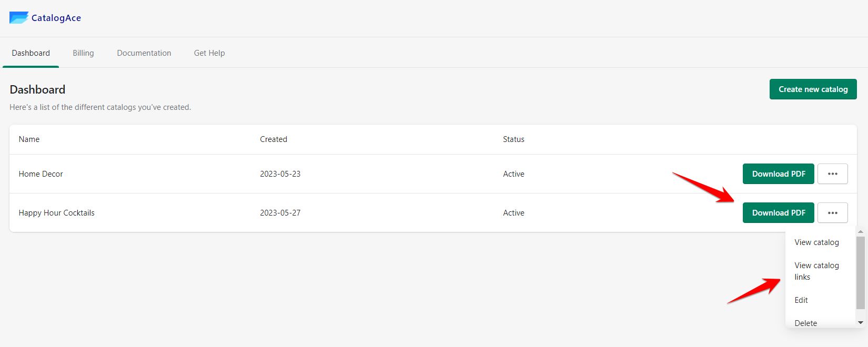The image size is (868, 347).
Task: Click the scroll up arrow in the dropdown menu
Action: pyautogui.click(x=861, y=232)
